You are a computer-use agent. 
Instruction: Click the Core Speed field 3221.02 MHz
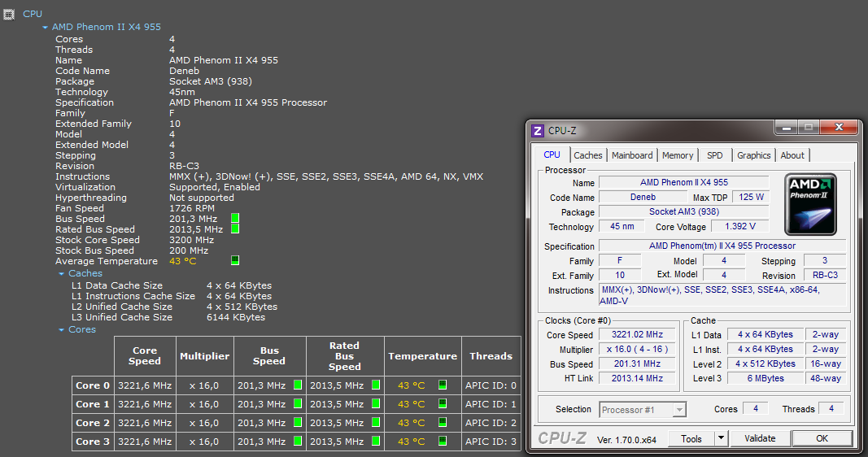[637, 334]
